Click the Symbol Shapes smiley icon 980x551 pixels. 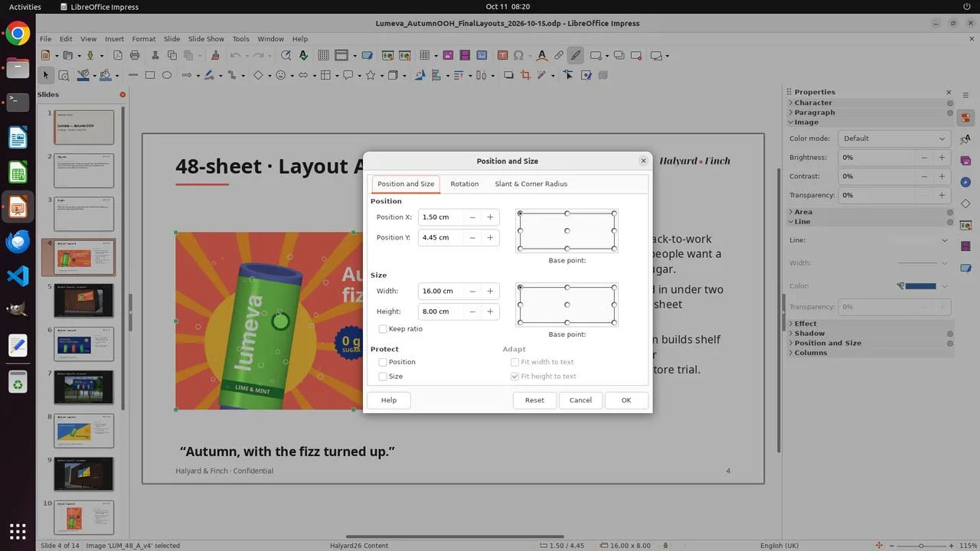[x=280, y=75]
